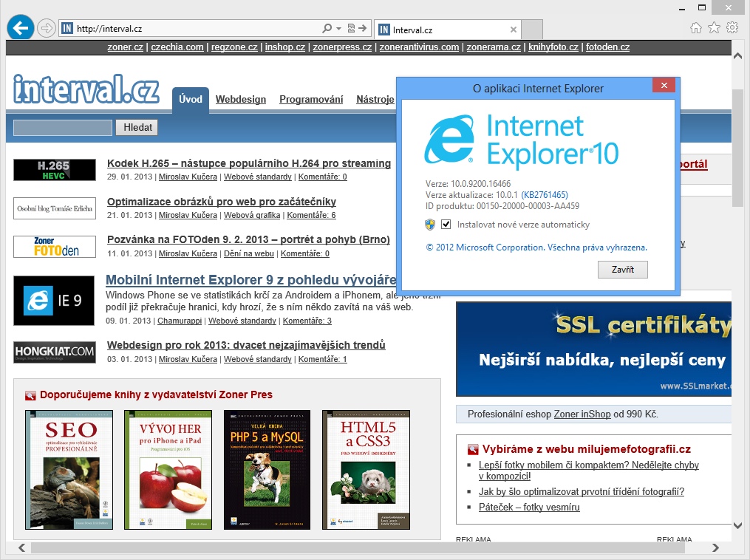Screen dimensions: 750x560
Task: Click the address bar URL field
Action: (x=196, y=29)
